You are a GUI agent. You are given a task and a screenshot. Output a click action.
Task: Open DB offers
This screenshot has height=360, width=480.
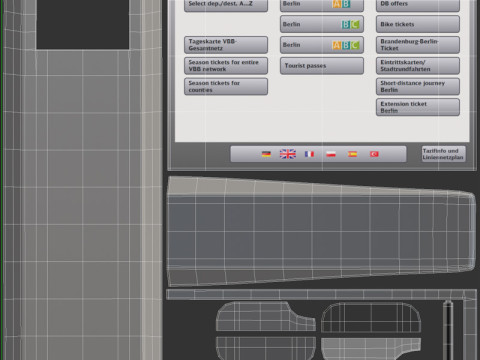(418, 5)
